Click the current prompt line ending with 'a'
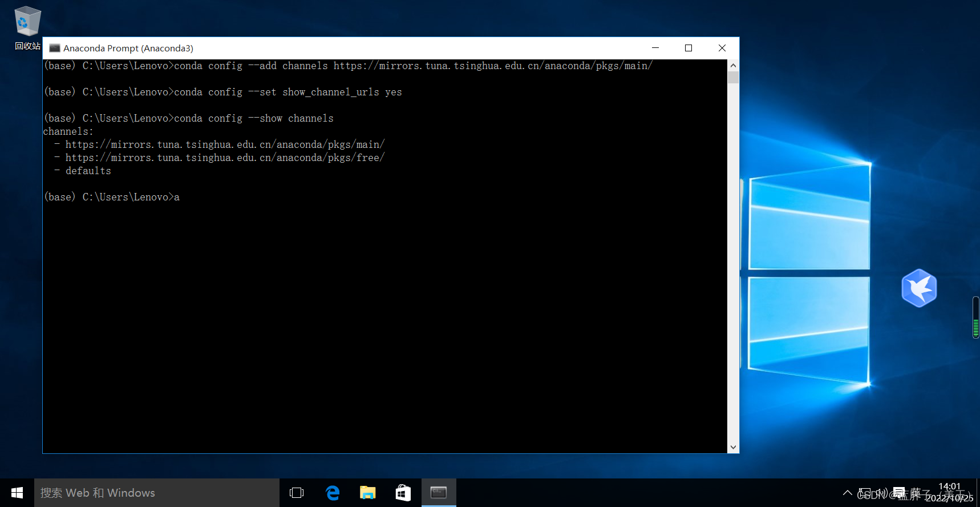The image size is (980, 507). tap(112, 197)
